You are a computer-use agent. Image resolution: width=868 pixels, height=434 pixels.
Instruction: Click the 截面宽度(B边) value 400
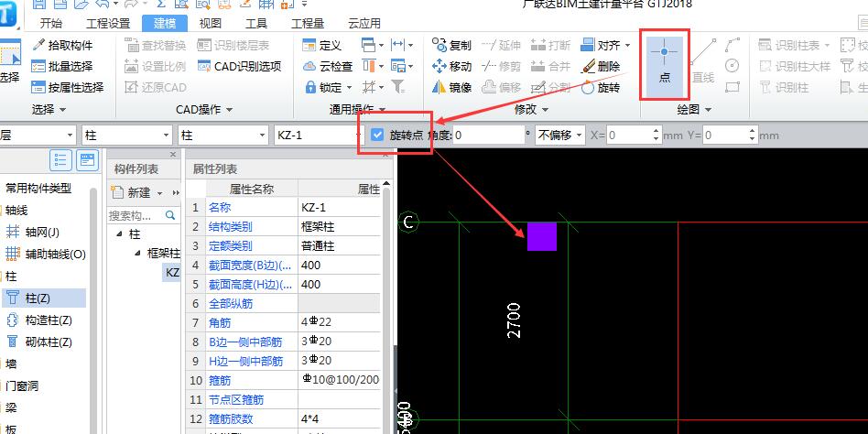[x=340, y=266]
